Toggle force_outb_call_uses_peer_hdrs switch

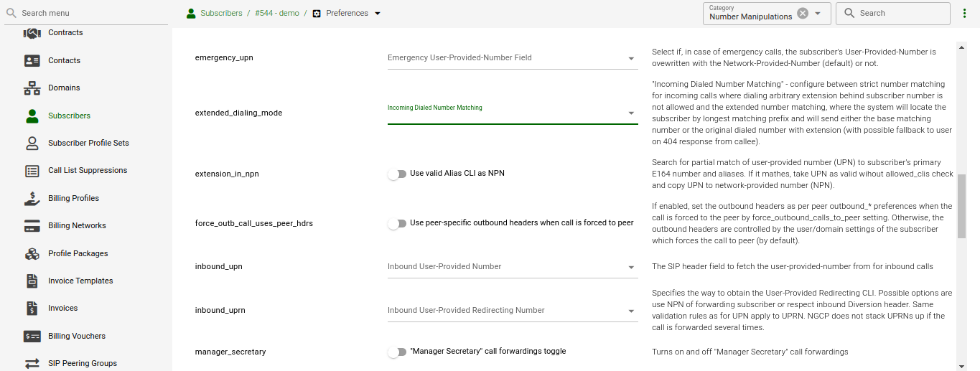point(397,224)
